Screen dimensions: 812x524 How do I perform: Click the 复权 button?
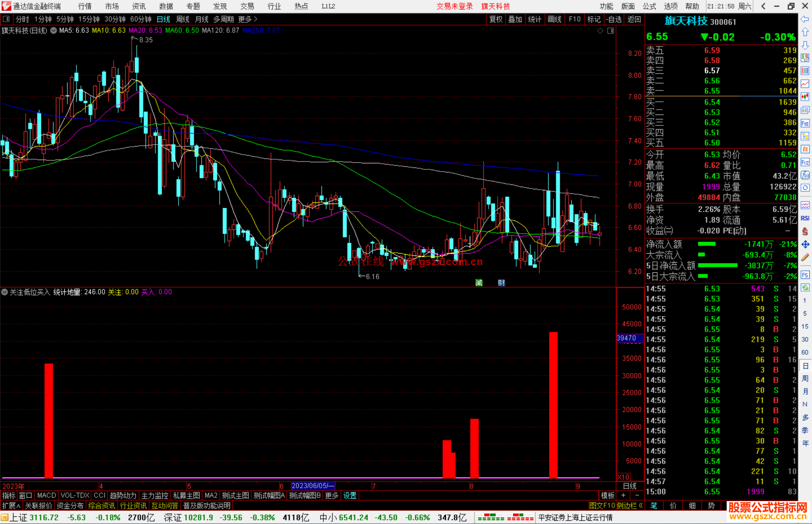point(496,19)
